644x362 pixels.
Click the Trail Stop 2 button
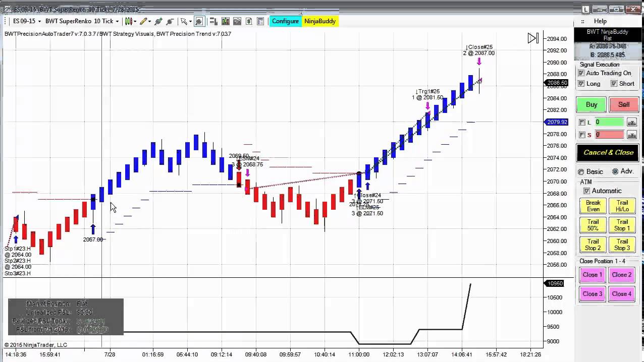(593, 245)
